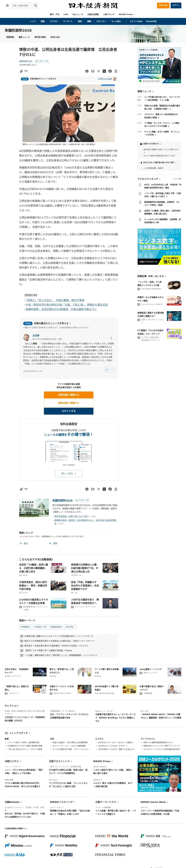
Task: Expand the ビジネス navigation dropdown
Action: click(x=55, y=21)
